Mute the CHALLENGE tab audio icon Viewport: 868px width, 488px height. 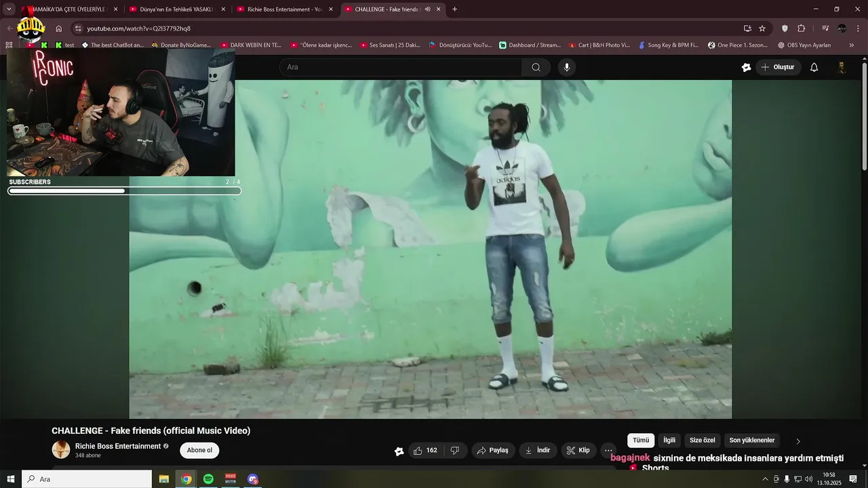(427, 9)
